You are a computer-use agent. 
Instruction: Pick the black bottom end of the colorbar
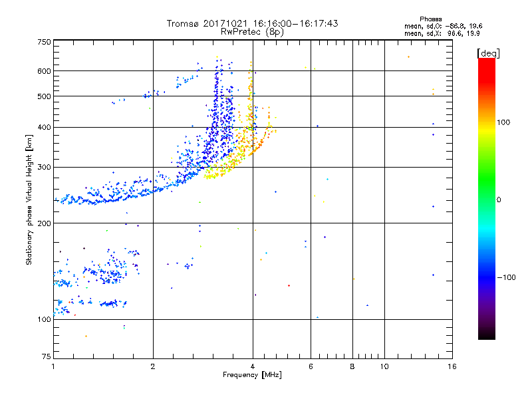(x=486, y=336)
